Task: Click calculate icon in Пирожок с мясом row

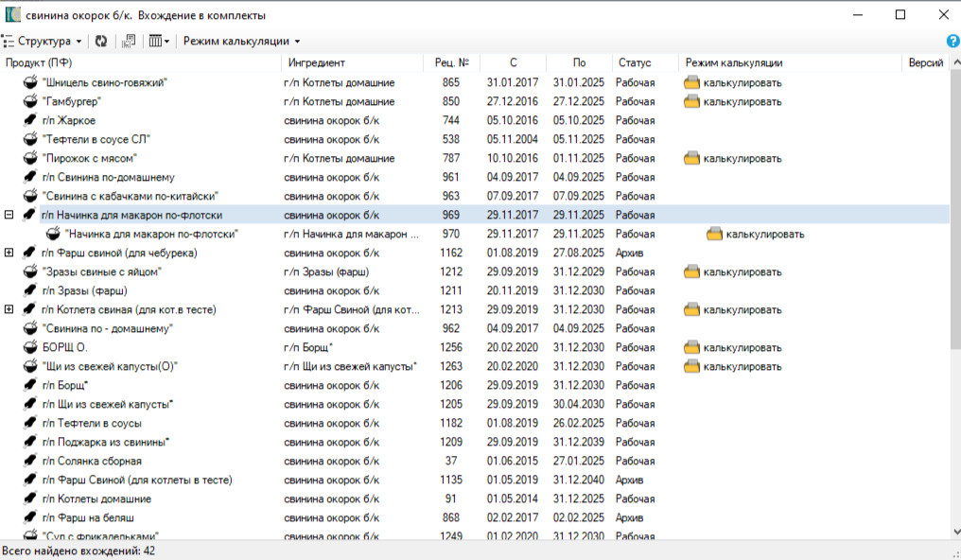Action: point(691,159)
